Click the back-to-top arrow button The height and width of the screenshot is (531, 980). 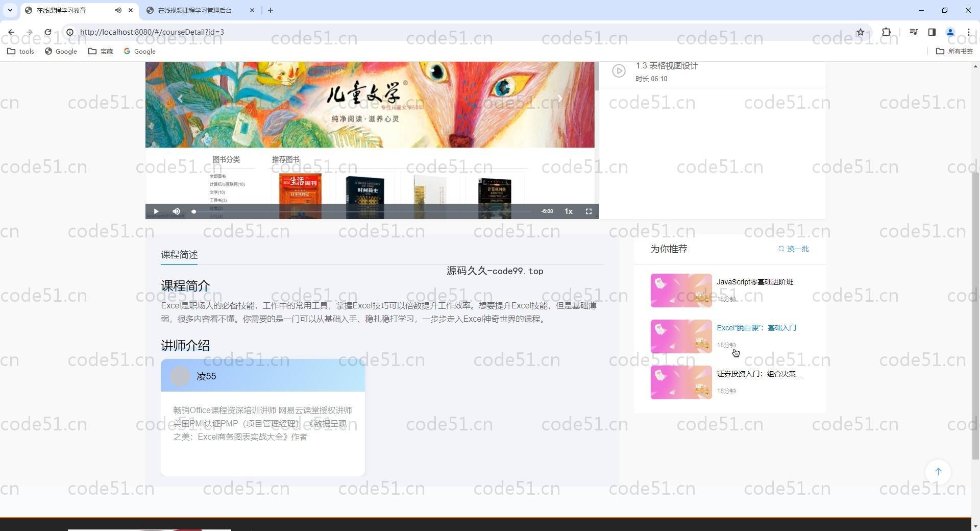[938, 472]
